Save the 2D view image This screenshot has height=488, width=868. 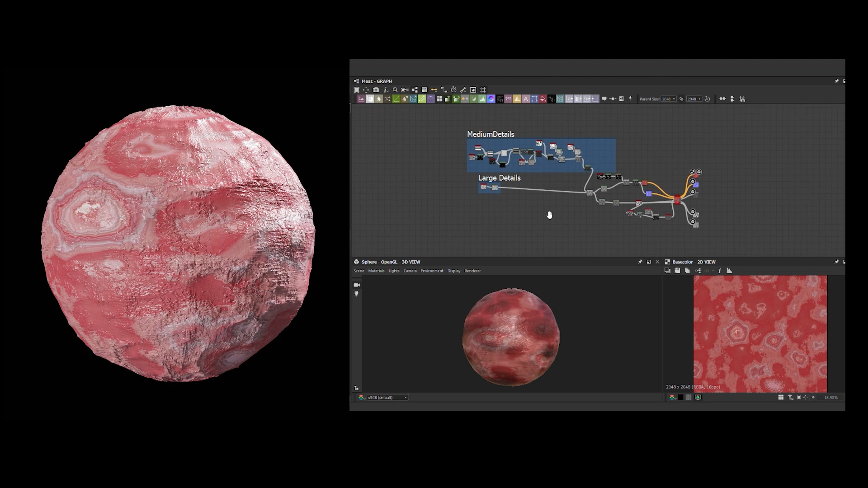click(x=677, y=271)
